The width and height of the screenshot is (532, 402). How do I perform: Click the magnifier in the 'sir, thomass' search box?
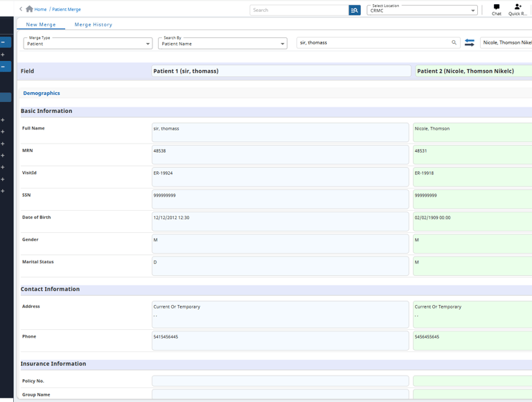pyautogui.click(x=454, y=43)
